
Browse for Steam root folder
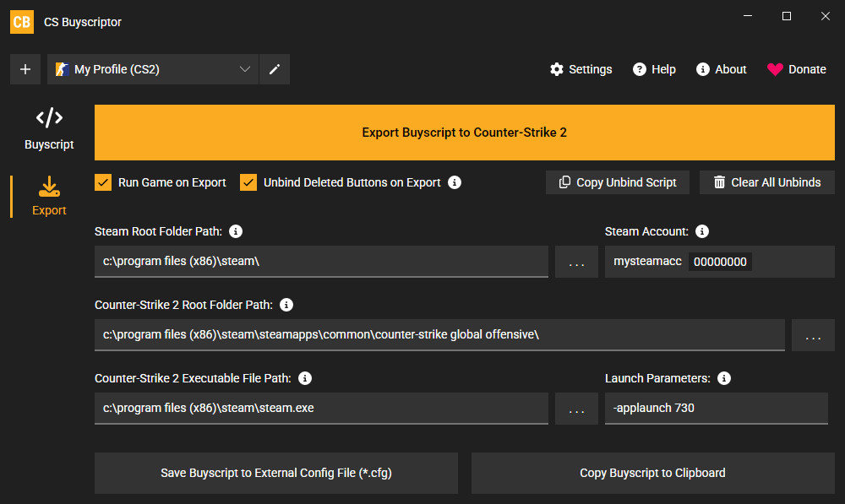(576, 262)
